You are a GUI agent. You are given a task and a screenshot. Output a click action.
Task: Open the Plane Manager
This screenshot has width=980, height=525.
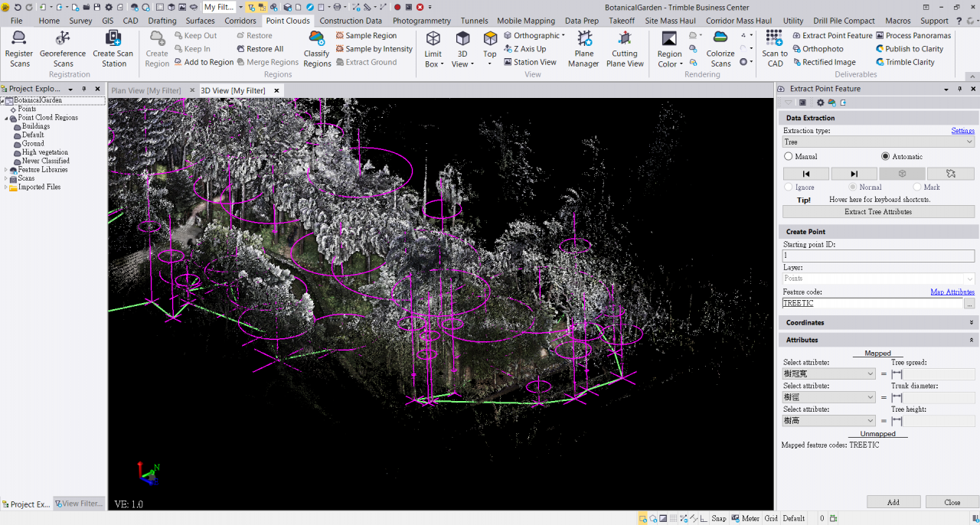(584, 49)
